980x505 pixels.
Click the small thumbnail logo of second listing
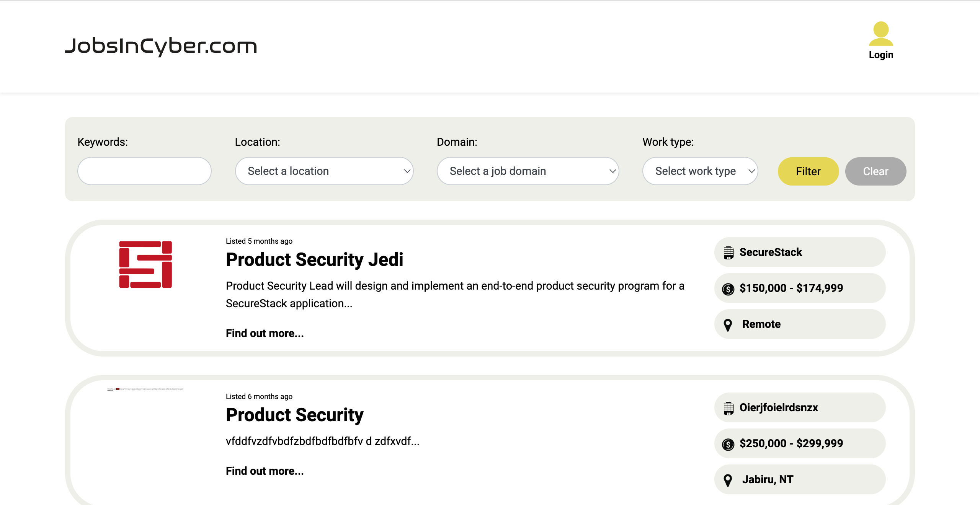pos(145,389)
